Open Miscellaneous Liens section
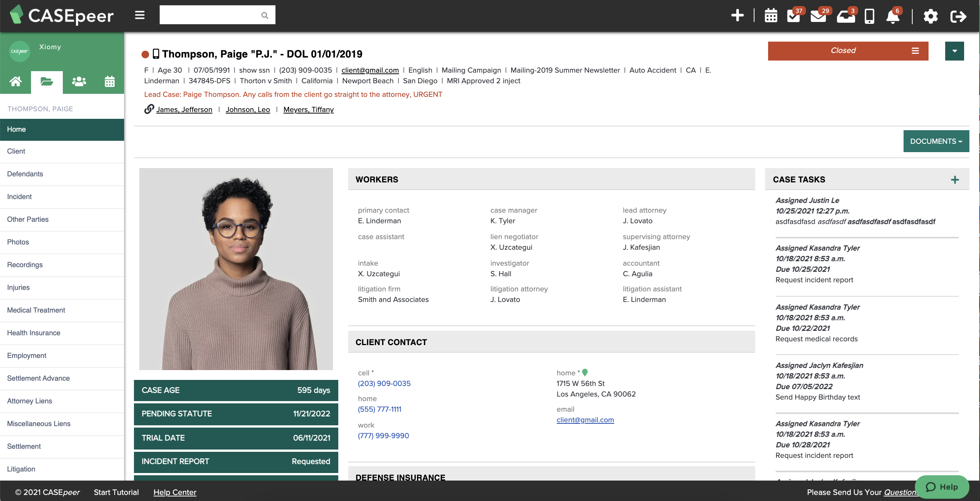This screenshot has height=501, width=980. coord(62,424)
